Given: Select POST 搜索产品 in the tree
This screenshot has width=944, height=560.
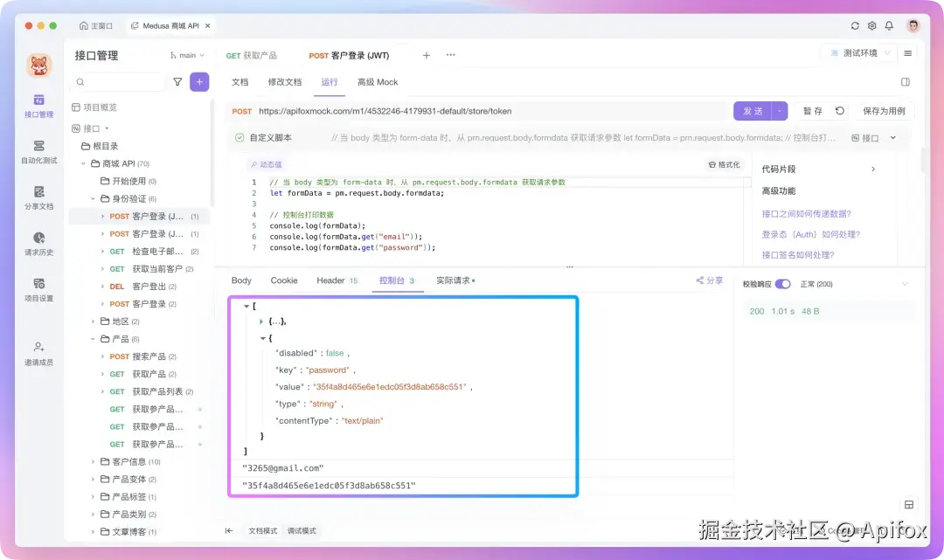Looking at the screenshot, I should (x=142, y=356).
